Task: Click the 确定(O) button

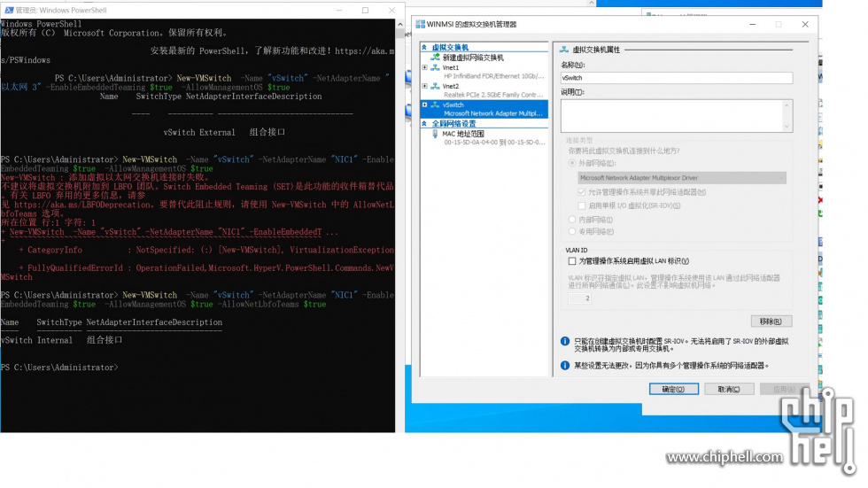Action: [674, 389]
